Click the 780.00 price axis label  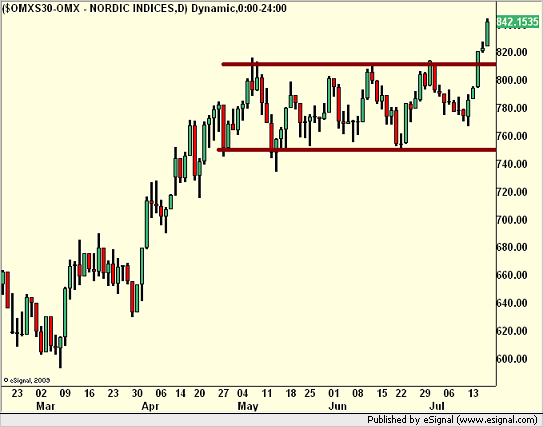click(x=512, y=108)
